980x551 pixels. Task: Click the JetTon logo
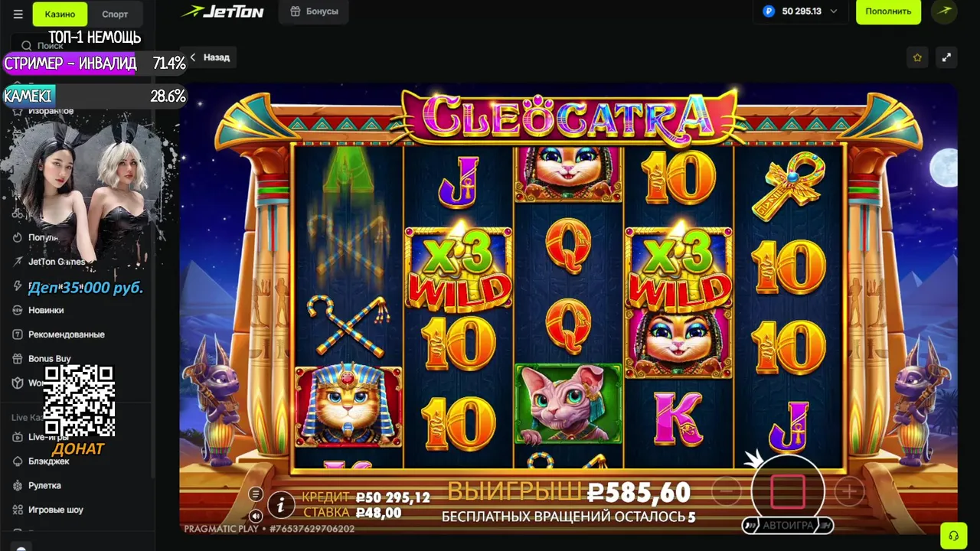point(223,11)
